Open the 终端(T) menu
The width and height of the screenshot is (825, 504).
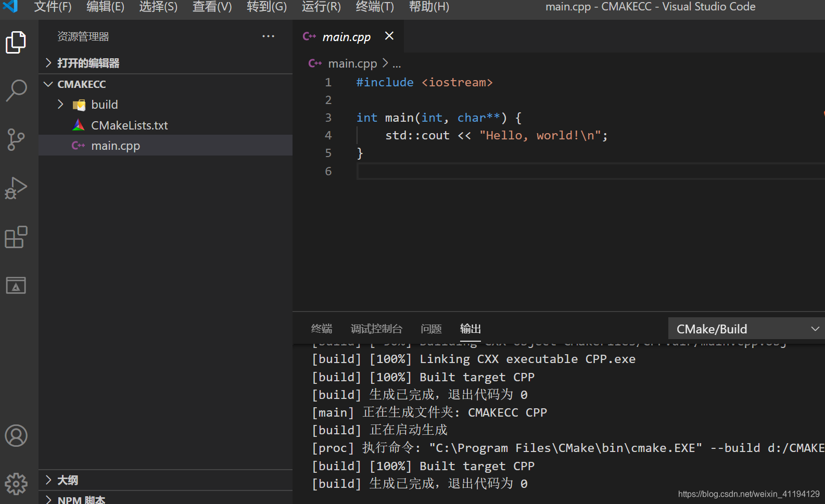pos(375,7)
